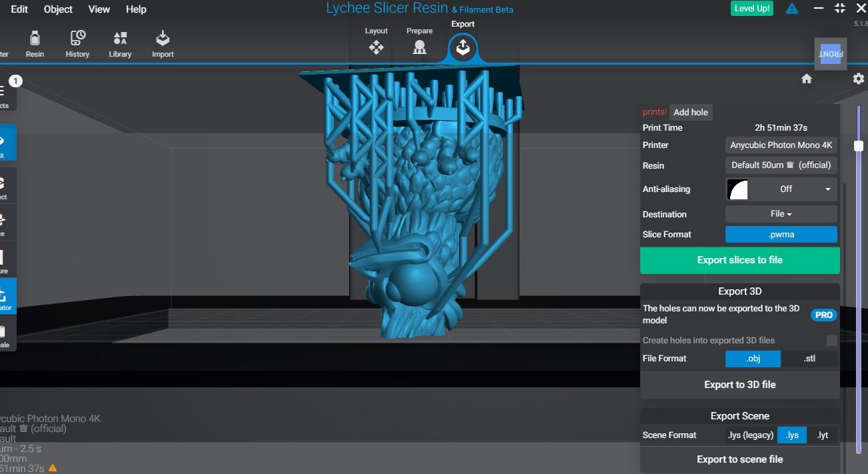
Task: Select .lys (legacy) scene format
Action: [x=751, y=435]
